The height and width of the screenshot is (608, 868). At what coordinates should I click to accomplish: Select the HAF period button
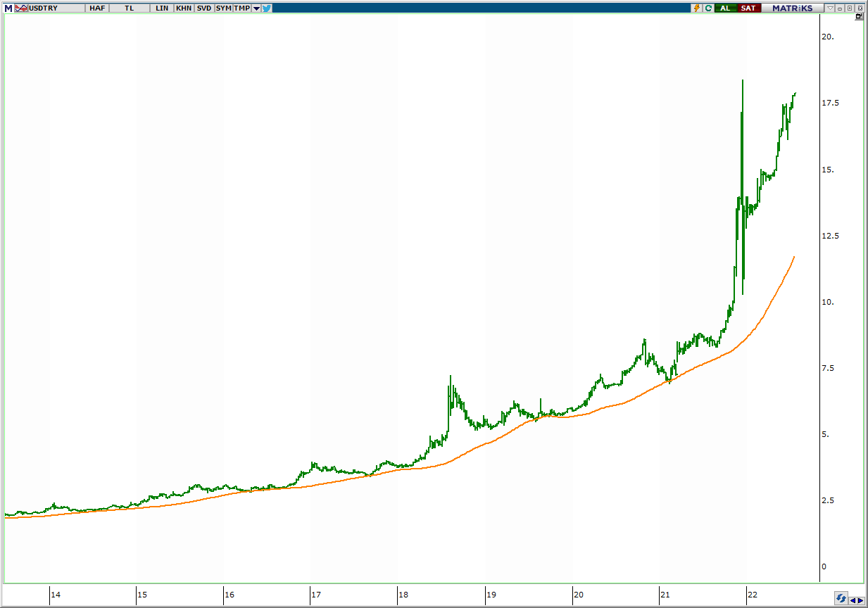tap(97, 8)
